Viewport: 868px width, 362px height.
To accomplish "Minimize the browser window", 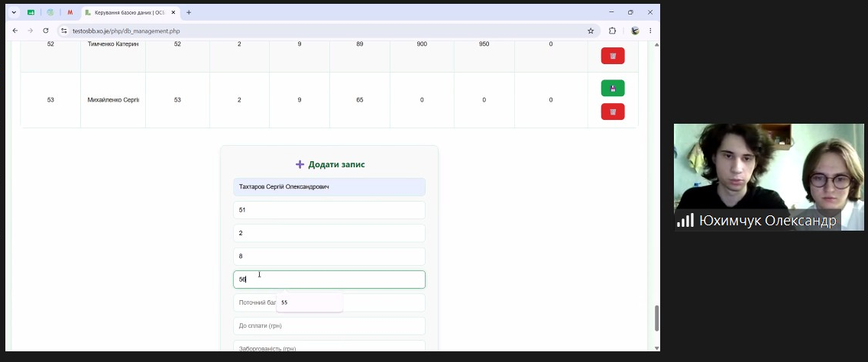I will (612, 12).
